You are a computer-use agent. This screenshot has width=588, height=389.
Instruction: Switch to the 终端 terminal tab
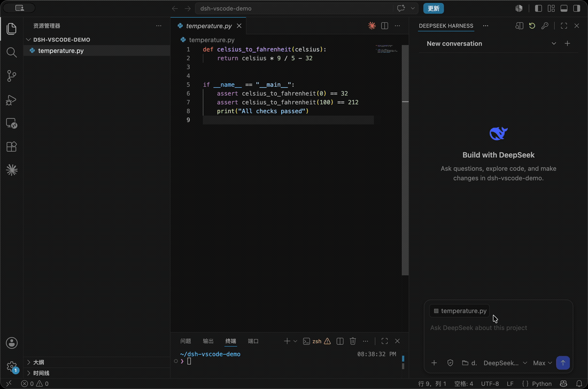click(x=230, y=341)
